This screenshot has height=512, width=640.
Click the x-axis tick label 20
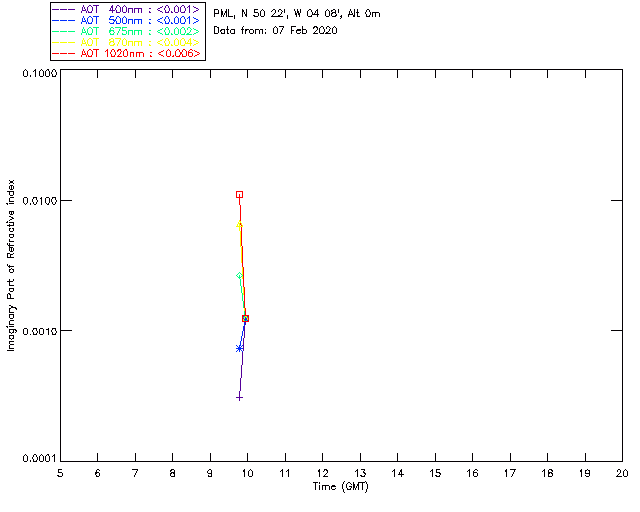(x=622, y=473)
